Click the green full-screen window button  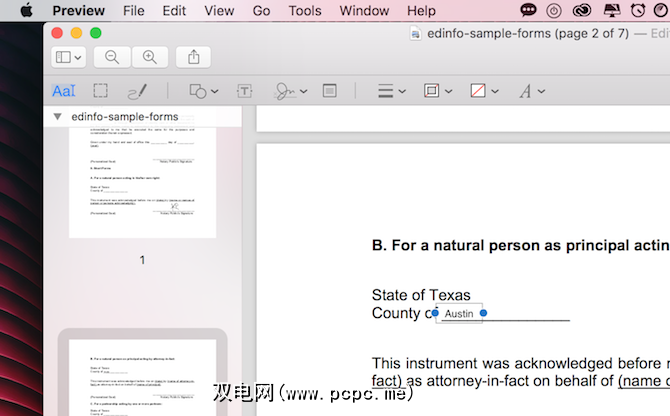pyautogui.click(x=96, y=33)
